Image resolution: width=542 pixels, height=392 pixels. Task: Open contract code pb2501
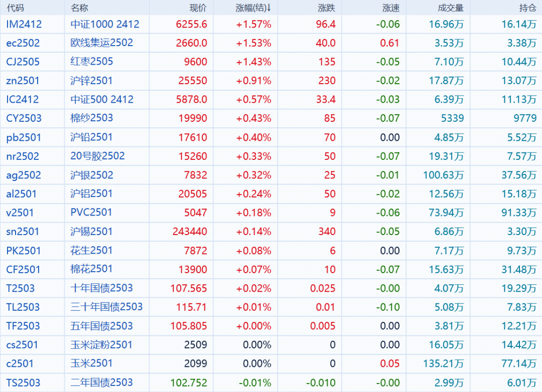pos(24,137)
